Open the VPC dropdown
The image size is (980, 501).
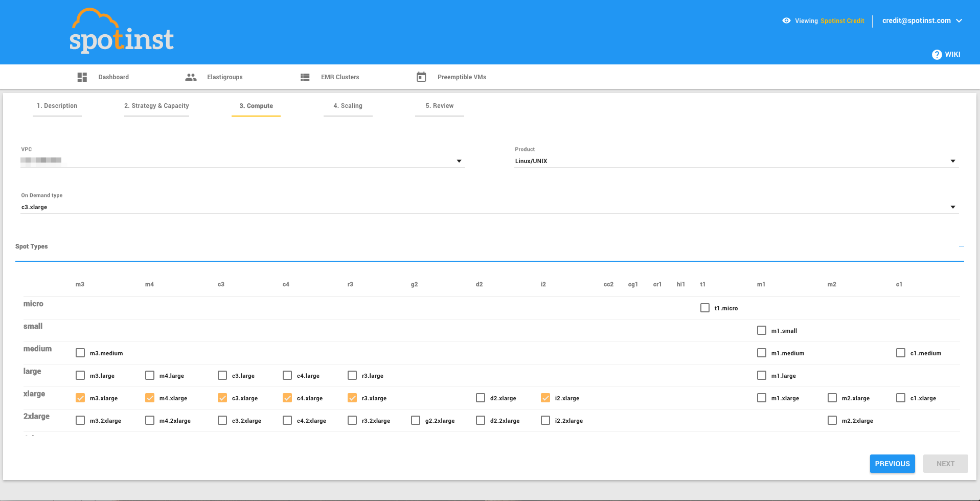pyautogui.click(x=459, y=161)
